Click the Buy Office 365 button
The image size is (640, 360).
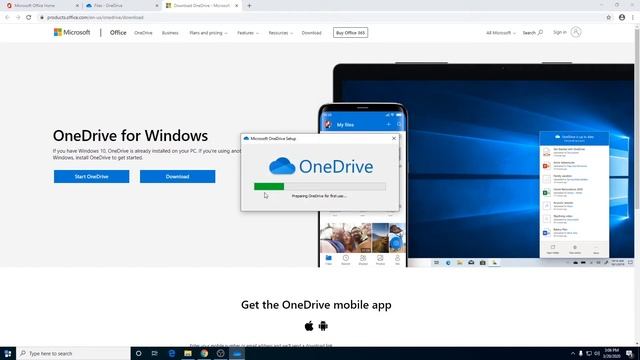point(350,33)
